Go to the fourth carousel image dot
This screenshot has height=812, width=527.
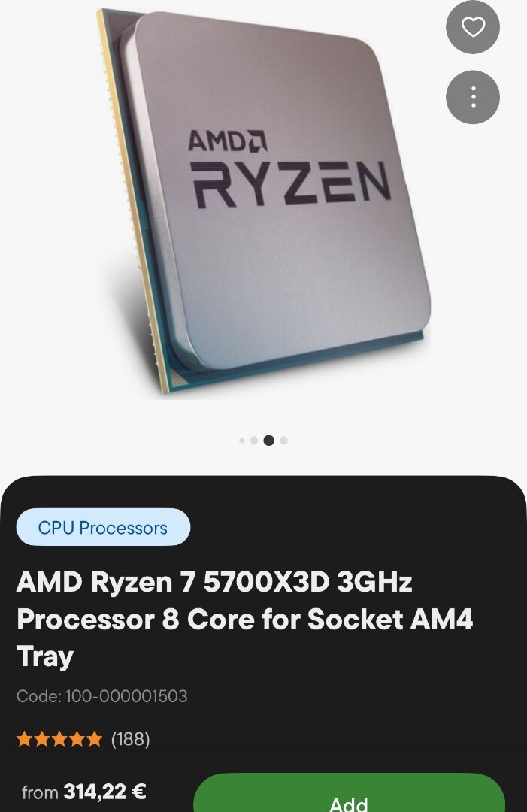pyautogui.click(x=283, y=440)
